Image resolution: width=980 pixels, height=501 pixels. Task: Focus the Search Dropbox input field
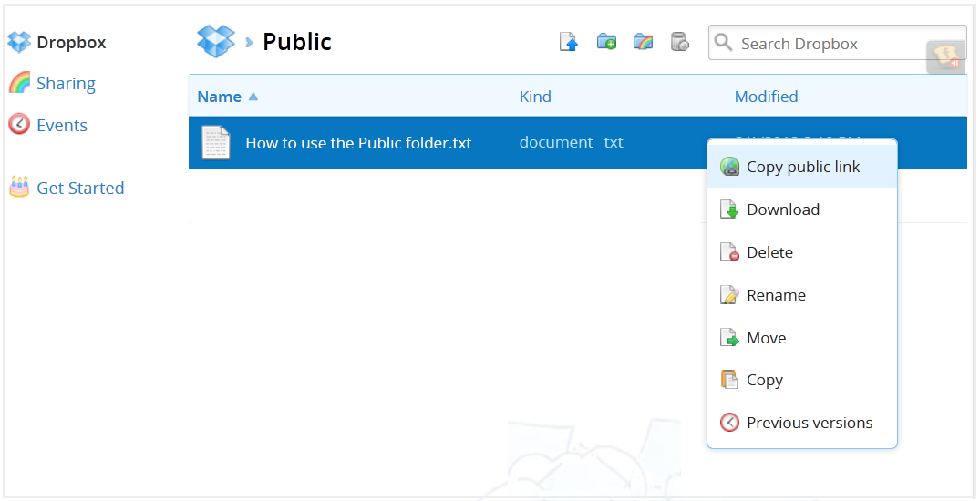tap(838, 43)
